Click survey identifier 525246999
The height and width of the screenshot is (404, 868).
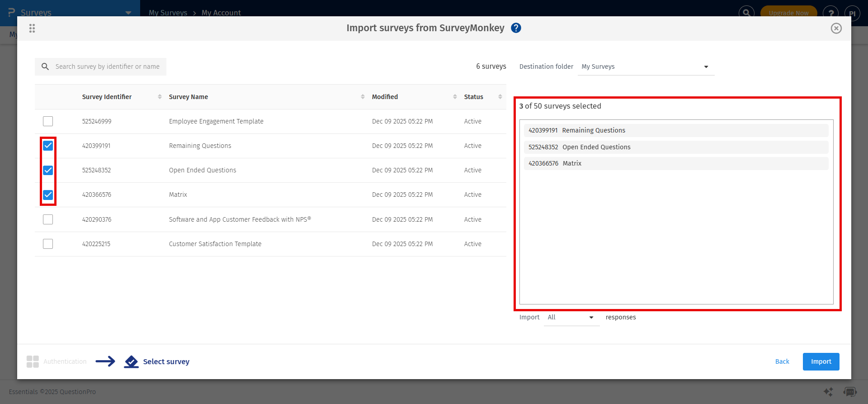(97, 121)
